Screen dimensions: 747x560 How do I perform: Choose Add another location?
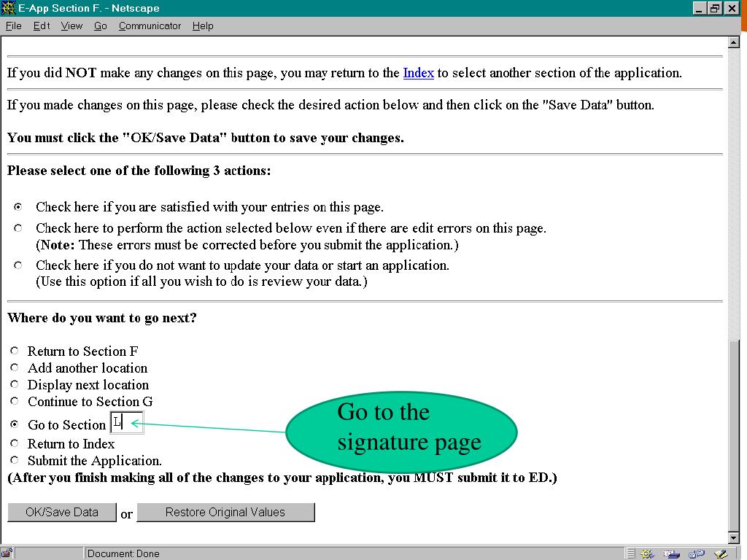[x=15, y=367]
